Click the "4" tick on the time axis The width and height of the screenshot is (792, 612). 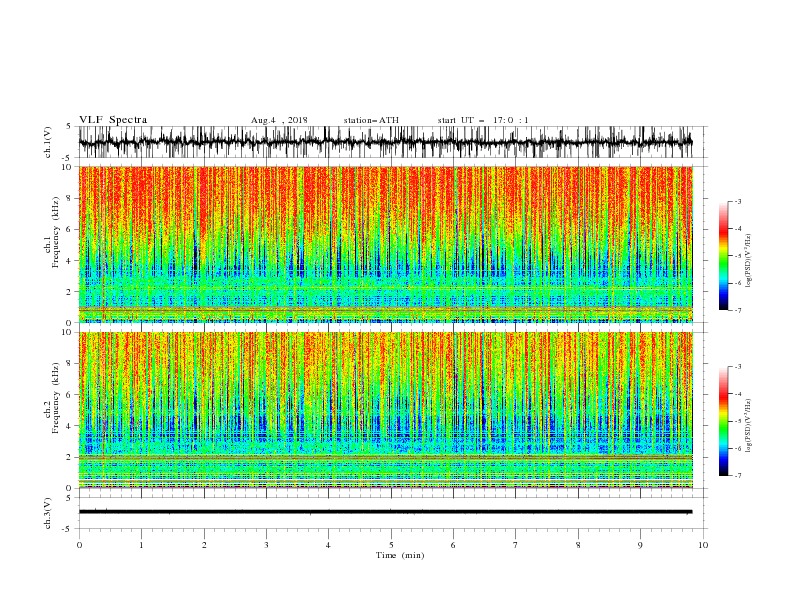click(x=328, y=545)
